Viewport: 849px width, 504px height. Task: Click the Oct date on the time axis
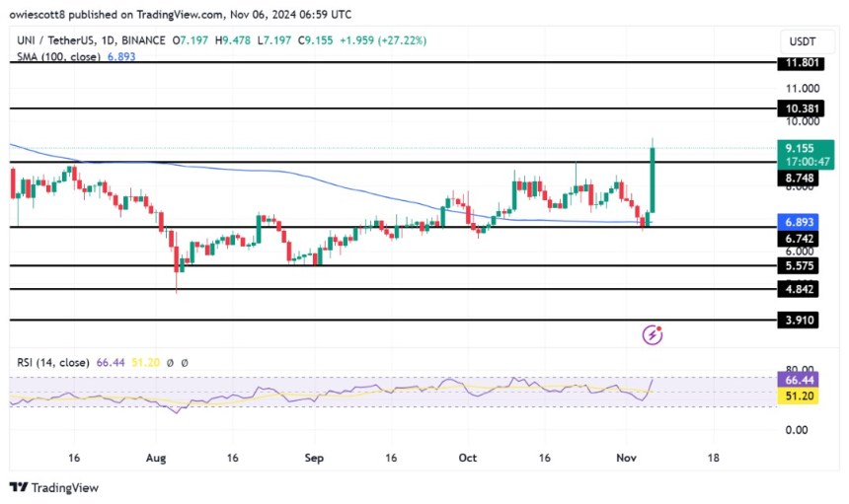467,458
